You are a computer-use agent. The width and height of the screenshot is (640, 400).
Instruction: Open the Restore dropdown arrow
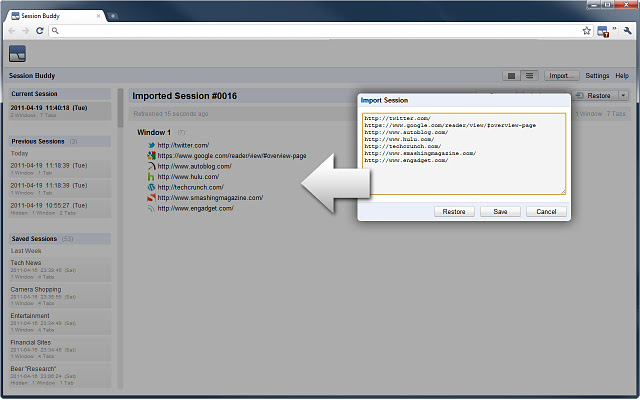point(623,96)
